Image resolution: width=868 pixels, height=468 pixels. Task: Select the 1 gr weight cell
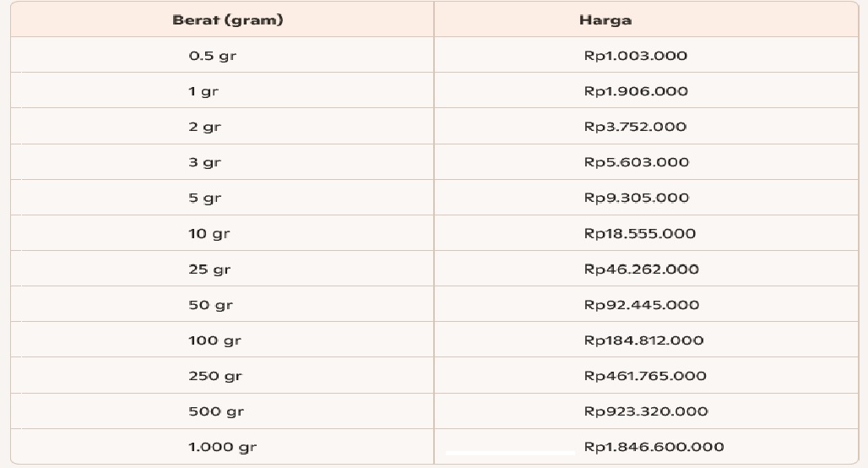203,91
